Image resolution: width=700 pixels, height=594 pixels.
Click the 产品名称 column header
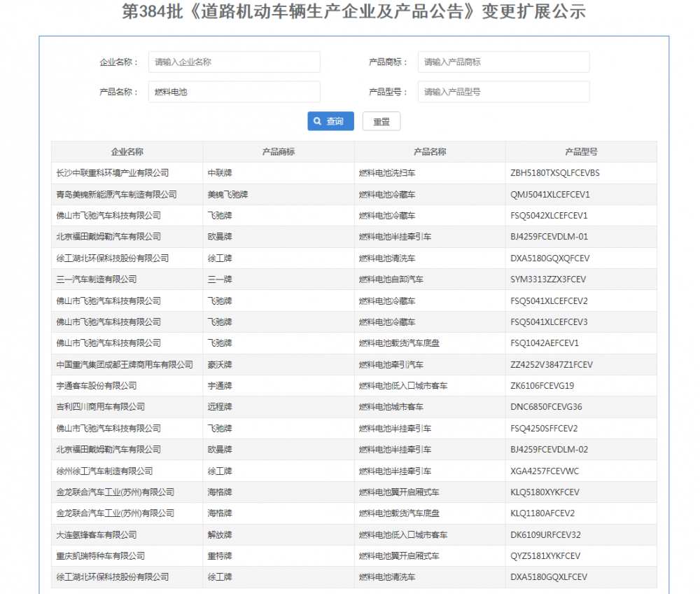point(429,152)
